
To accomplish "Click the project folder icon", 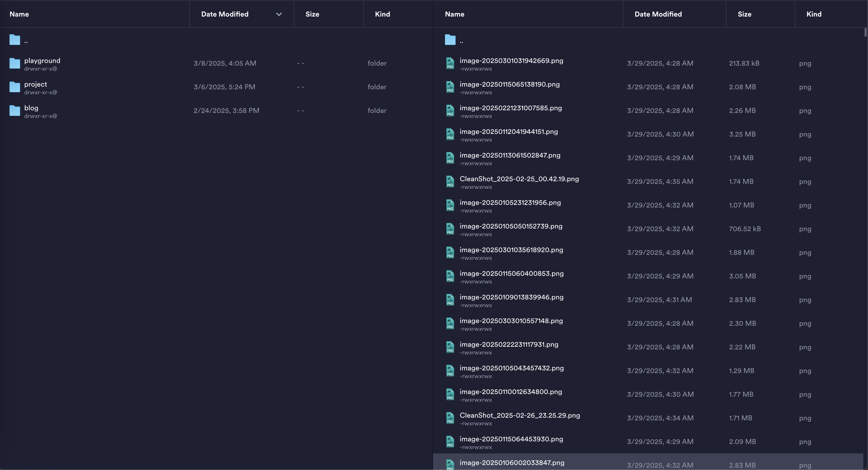I will coord(14,87).
